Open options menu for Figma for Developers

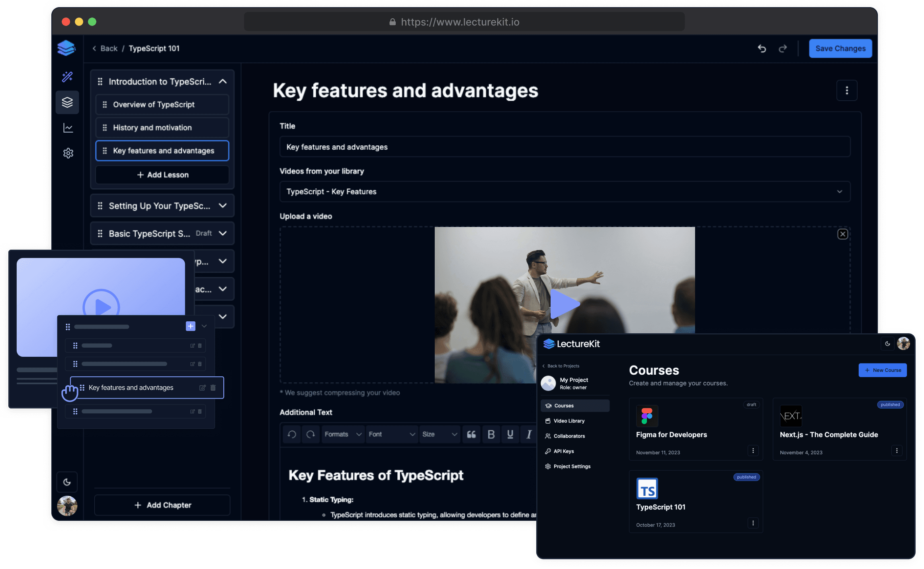click(753, 451)
